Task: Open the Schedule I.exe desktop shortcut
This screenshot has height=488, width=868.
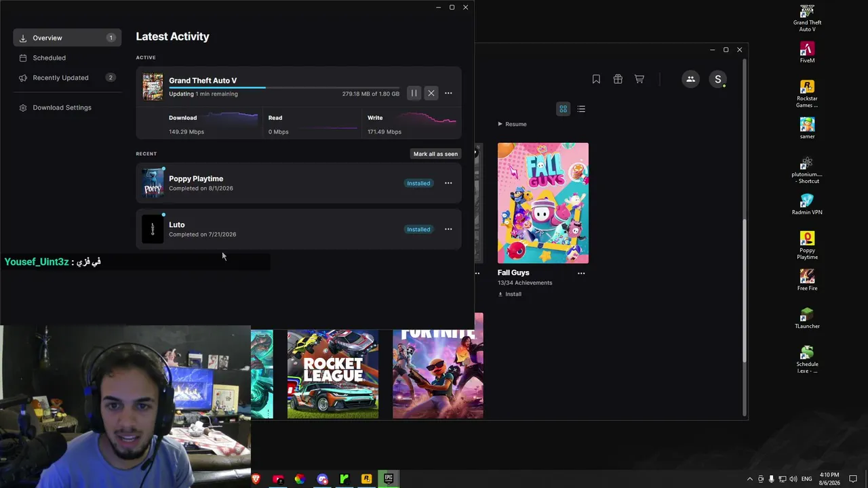Action: pyautogui.click(x=807, y=360)
